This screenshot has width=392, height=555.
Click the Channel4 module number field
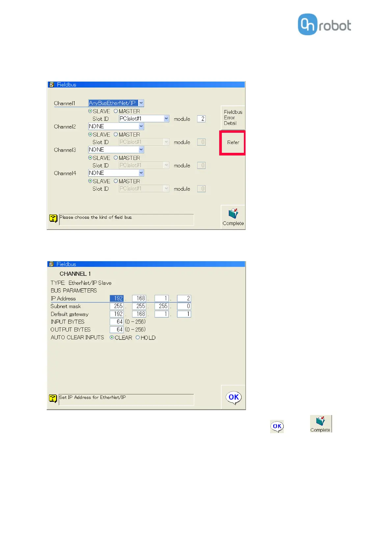tap(201, 189)
